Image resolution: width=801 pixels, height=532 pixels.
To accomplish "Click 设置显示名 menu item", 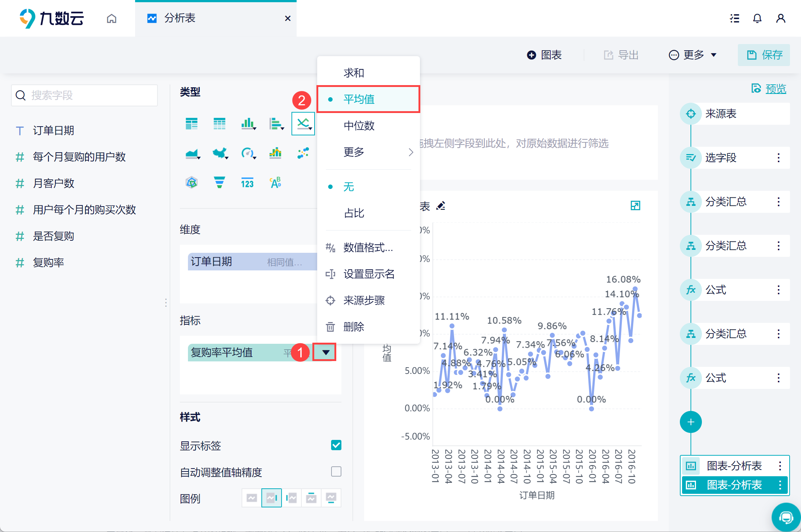I will (x=368, y=274).
